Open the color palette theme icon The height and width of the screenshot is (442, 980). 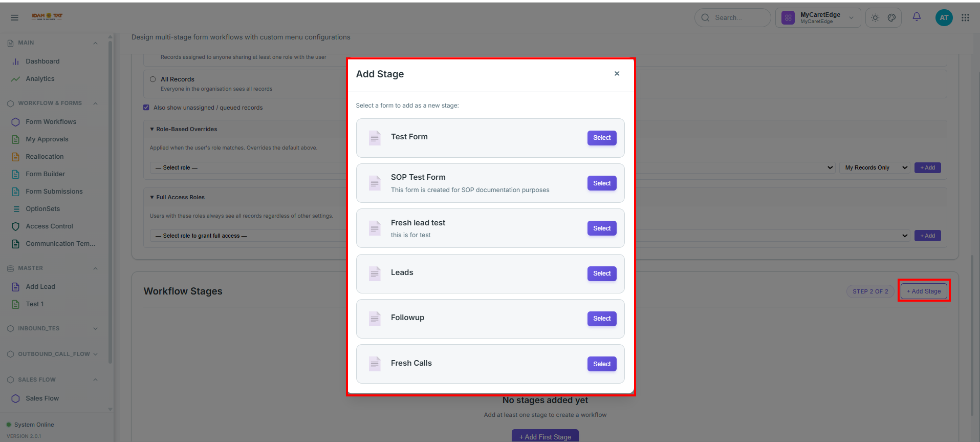pos(891,17)
